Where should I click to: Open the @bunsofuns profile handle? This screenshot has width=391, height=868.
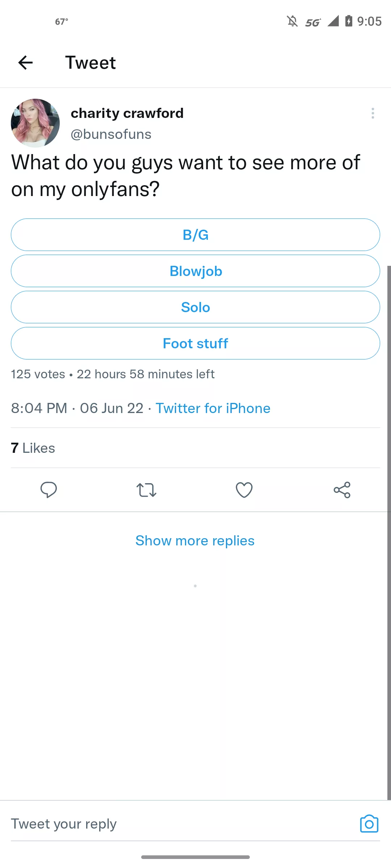(111, 134)
